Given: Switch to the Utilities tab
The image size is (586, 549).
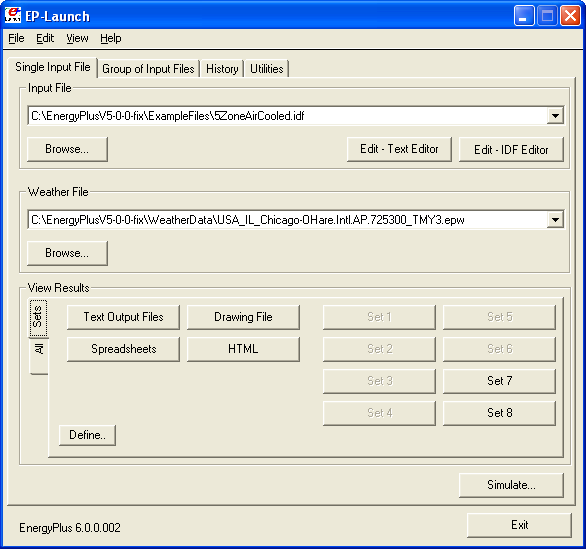Looking at the screenshot, I should 266,69.
